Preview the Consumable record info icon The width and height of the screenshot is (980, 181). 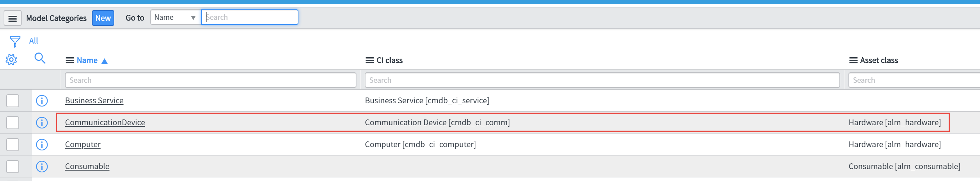pos(42,167)
